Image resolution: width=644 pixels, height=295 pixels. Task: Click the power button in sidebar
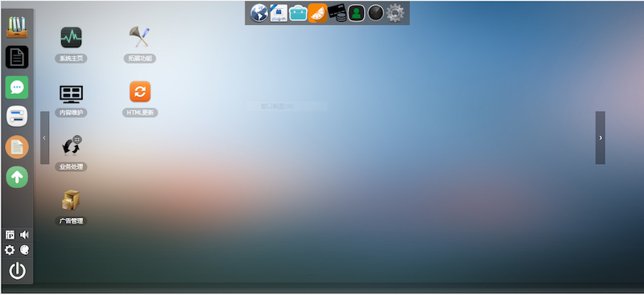point(17,271)
